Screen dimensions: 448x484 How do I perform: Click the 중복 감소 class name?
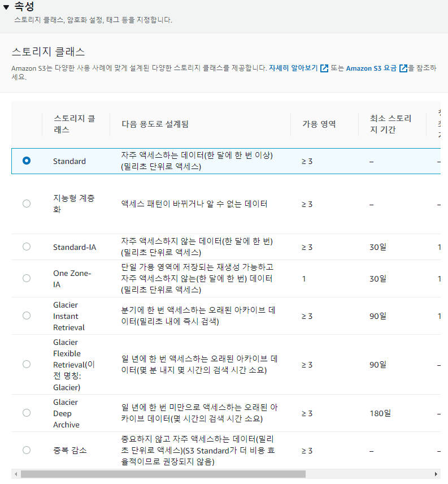coord(70,451)
